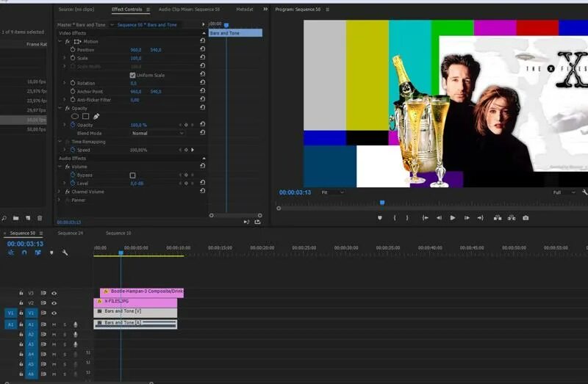This screenshot has width=588, height=384.
Task: Export frame with camera icon
Action: 526,217
